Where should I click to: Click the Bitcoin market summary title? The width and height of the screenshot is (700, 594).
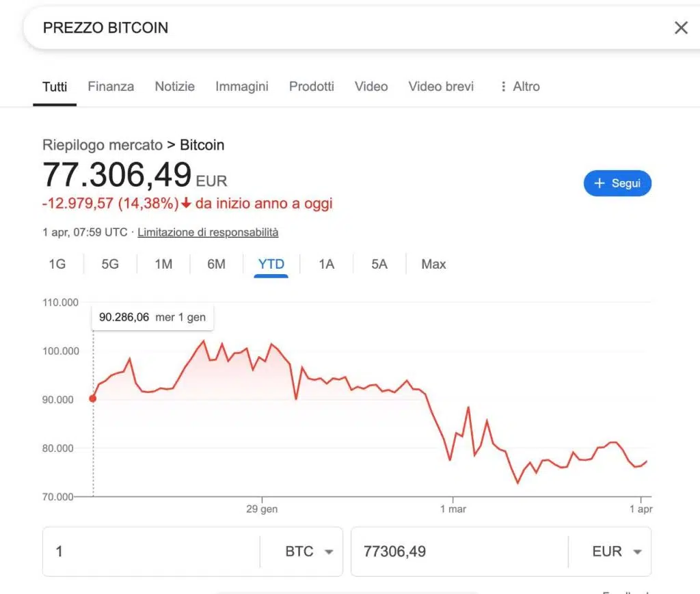pyautogui.click(x=202, y=145)
